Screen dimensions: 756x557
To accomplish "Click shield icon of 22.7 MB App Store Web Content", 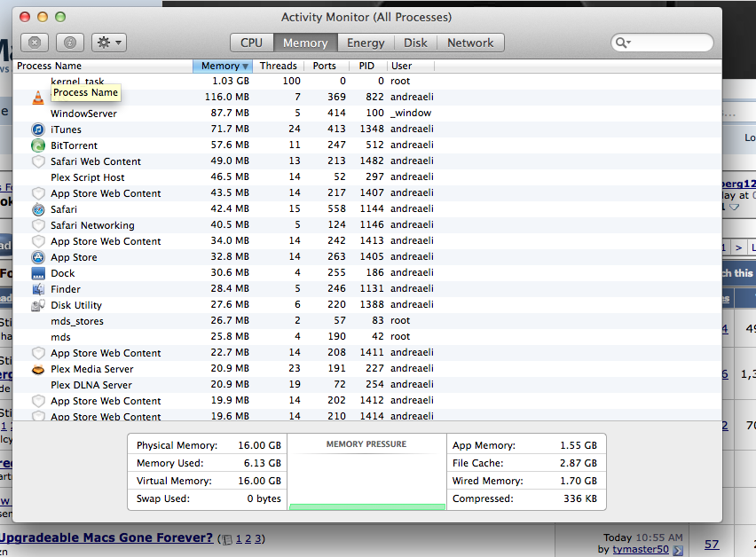I will (38, 353).
